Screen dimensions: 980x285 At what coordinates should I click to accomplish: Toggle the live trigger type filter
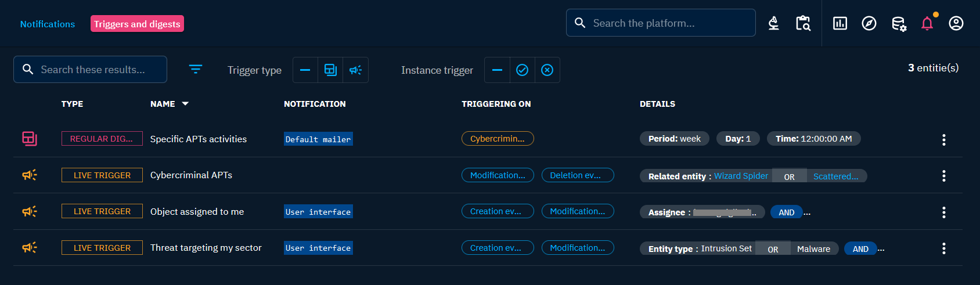(x=355, y=70)
